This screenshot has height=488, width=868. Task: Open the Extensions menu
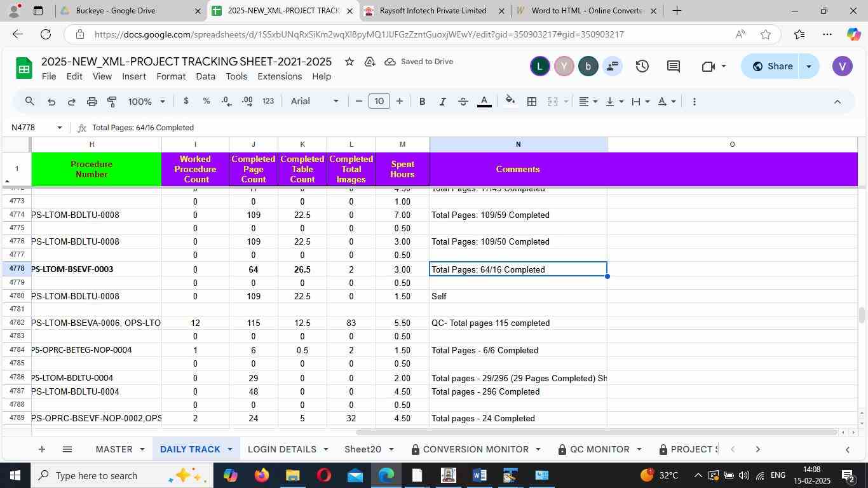pos(280,76)
